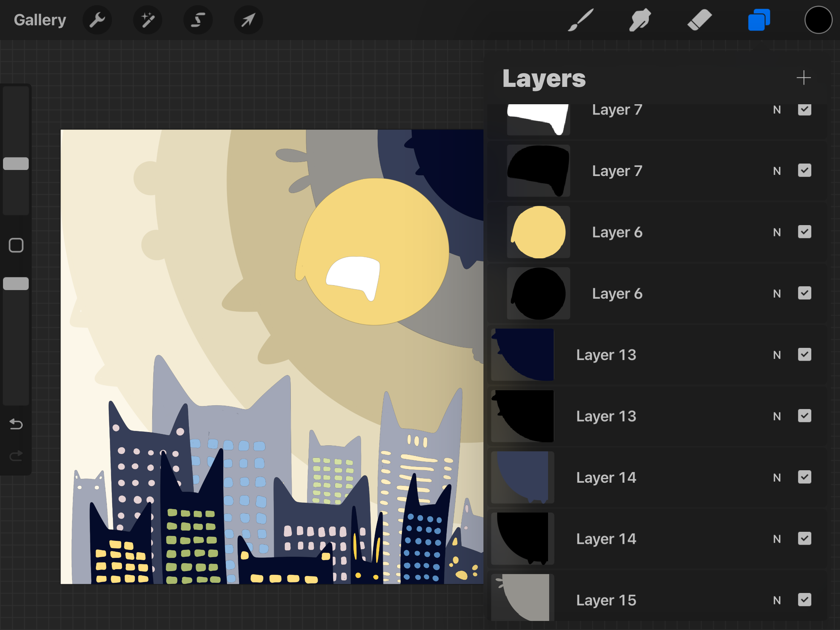
Task: Select the Paint brush tool
Action: pyautogui.click(x=580, y=20)
